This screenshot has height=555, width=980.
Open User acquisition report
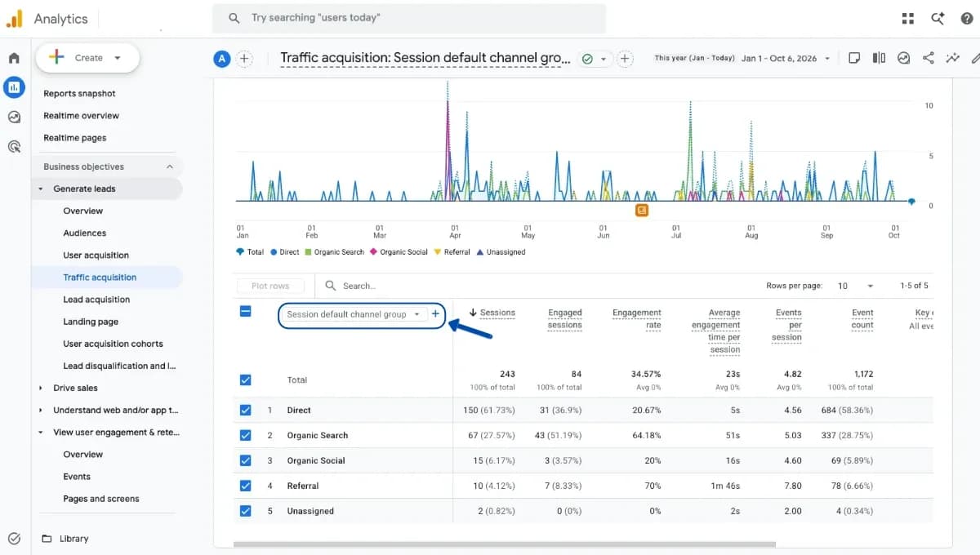point(96,255)
